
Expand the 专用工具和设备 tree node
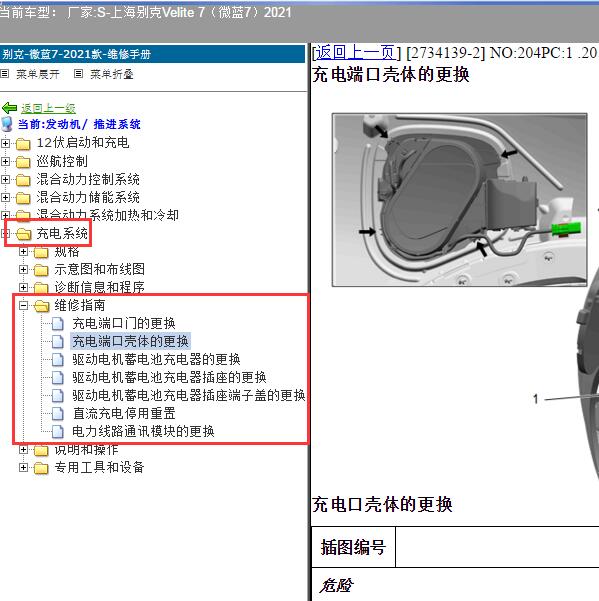(23, 467)
